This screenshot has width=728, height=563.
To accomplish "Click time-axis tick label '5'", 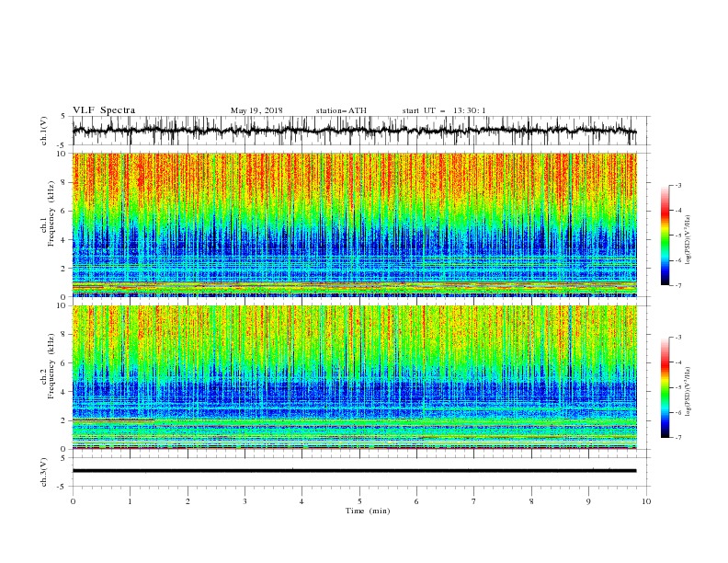I will click(x=359, y=501).
